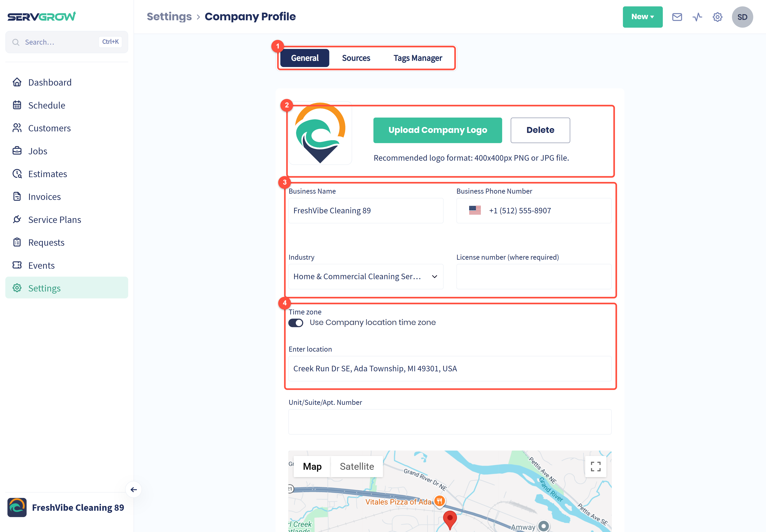Screen dimensions: 766x532
Task: Open the activity pulse icon
Action: pyautogui.click(x=697, y=17)
